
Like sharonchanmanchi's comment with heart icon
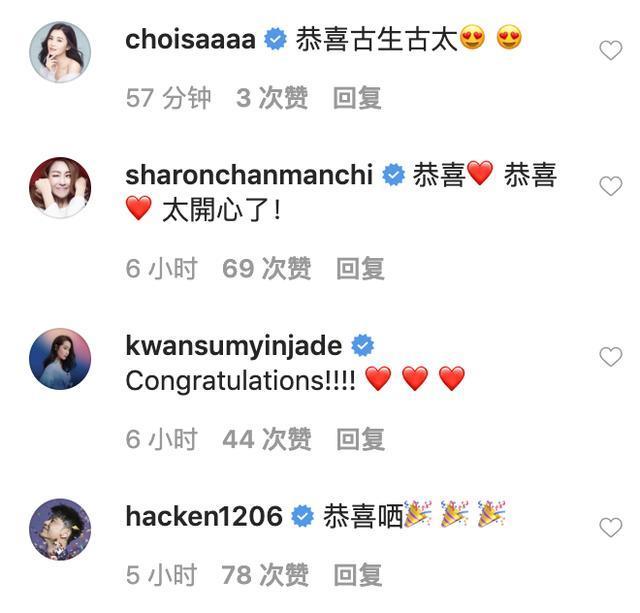pos(611,187)
